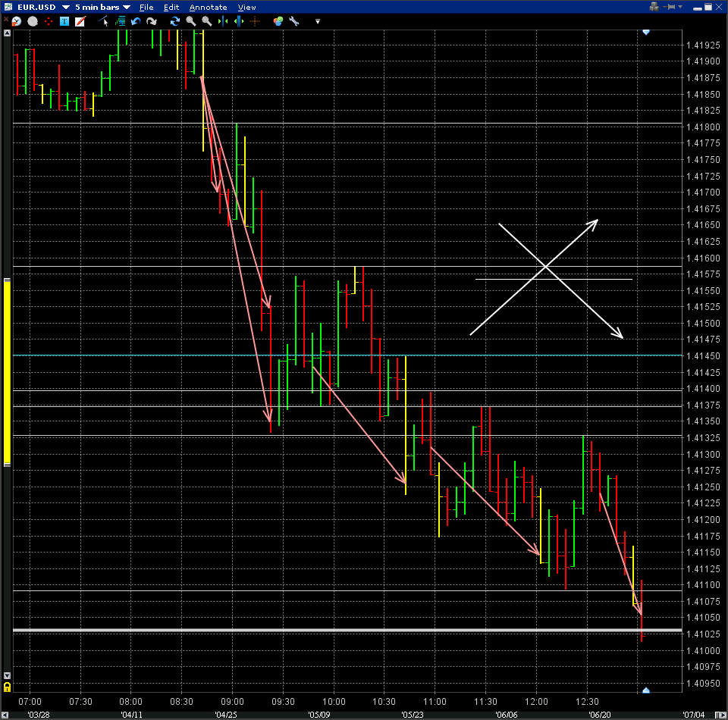
Task: Click the 07:00 time axis label
Action: click(x=30, y=702)
